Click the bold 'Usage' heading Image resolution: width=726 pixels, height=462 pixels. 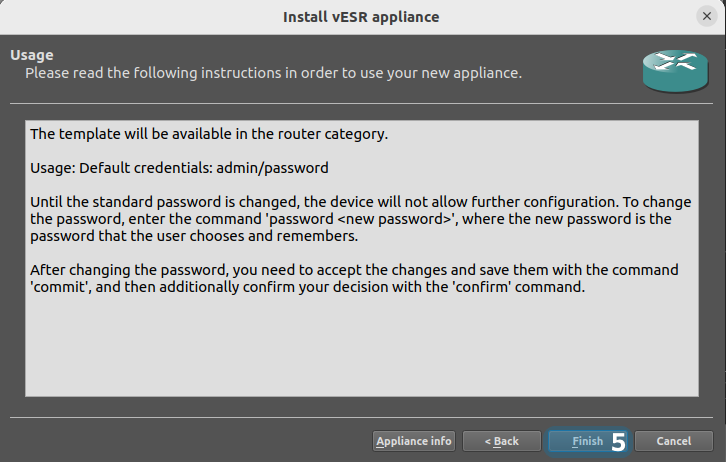31,55
